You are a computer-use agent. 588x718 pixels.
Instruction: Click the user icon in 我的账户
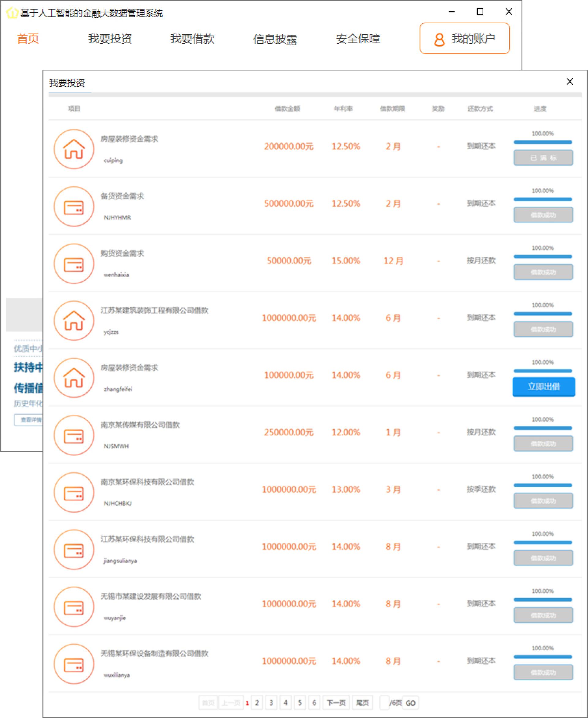(439, 39)
